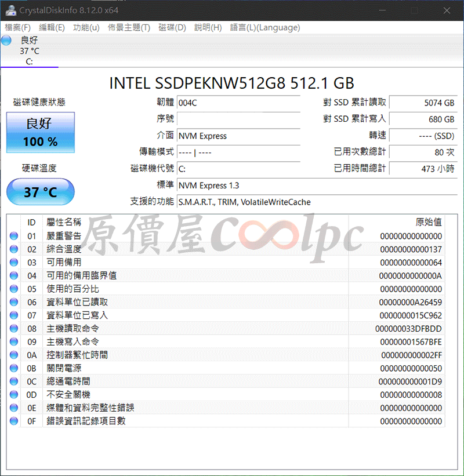This screenshot has width=464, height=476.
Task: Click the 標準 field showing NVM Express 1.3
Action: [317, 185]
